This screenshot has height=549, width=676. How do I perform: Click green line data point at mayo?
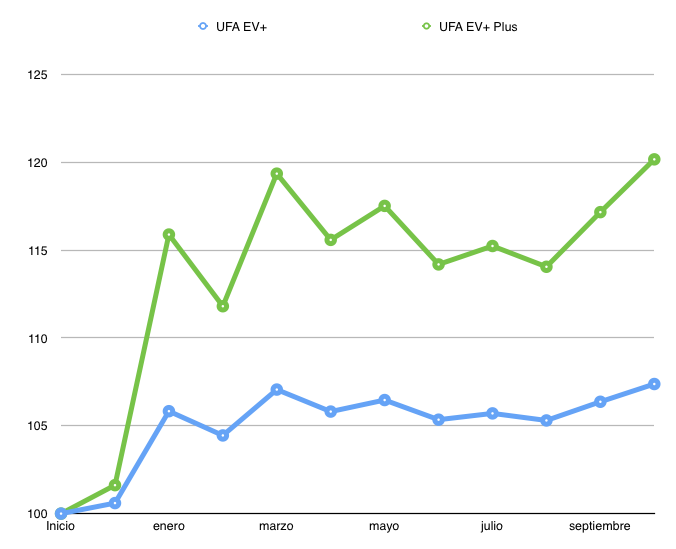tap(385, 206)
